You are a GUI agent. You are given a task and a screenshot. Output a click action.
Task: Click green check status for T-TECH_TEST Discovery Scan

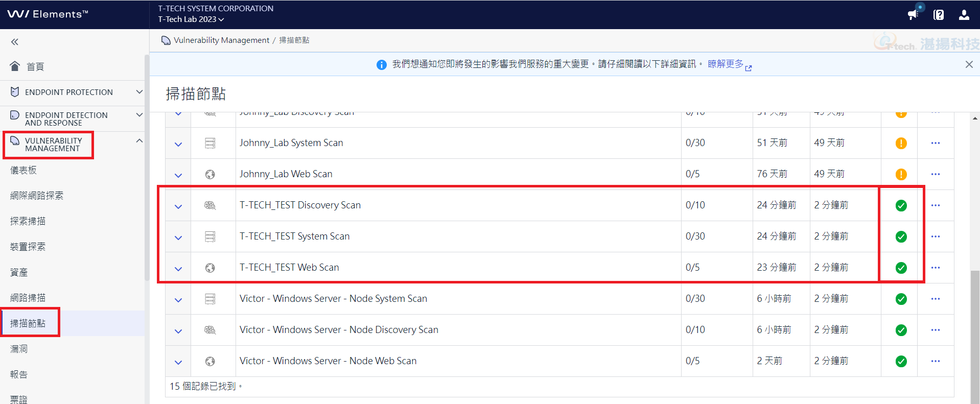pos(901,206)
